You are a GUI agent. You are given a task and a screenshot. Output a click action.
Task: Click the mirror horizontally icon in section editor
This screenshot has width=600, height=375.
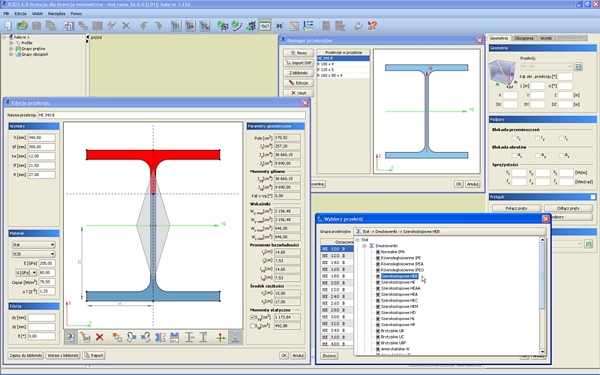click(160, 337)
